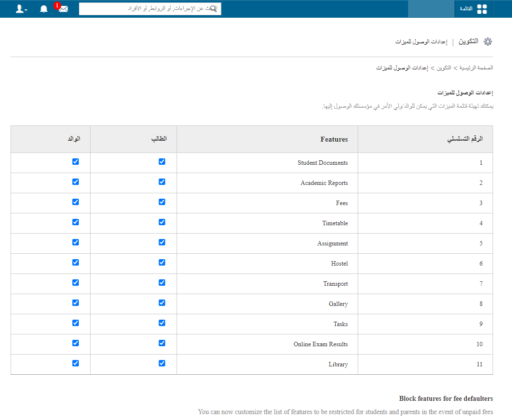Select the Academic Reports feature name
This screenshot has height=420, width=512.
pyautogui.click(x=324, y=183)
